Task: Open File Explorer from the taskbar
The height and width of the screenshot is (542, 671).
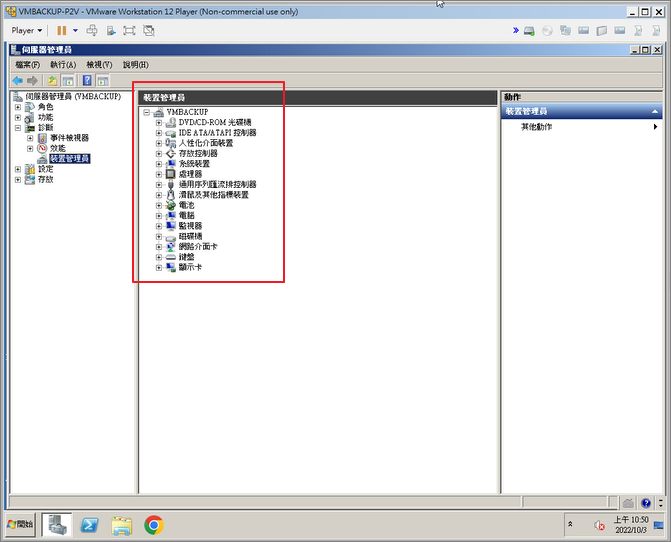Action: pos(122,525)
